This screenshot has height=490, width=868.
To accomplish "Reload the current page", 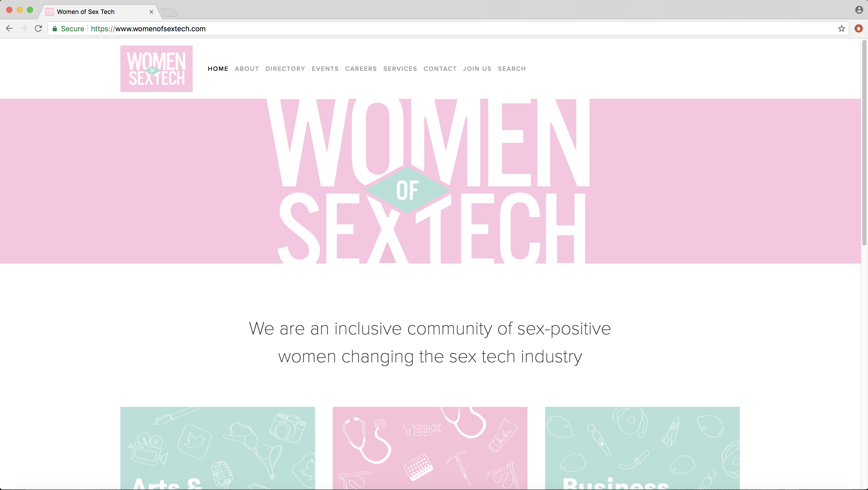I will point(38,29).
